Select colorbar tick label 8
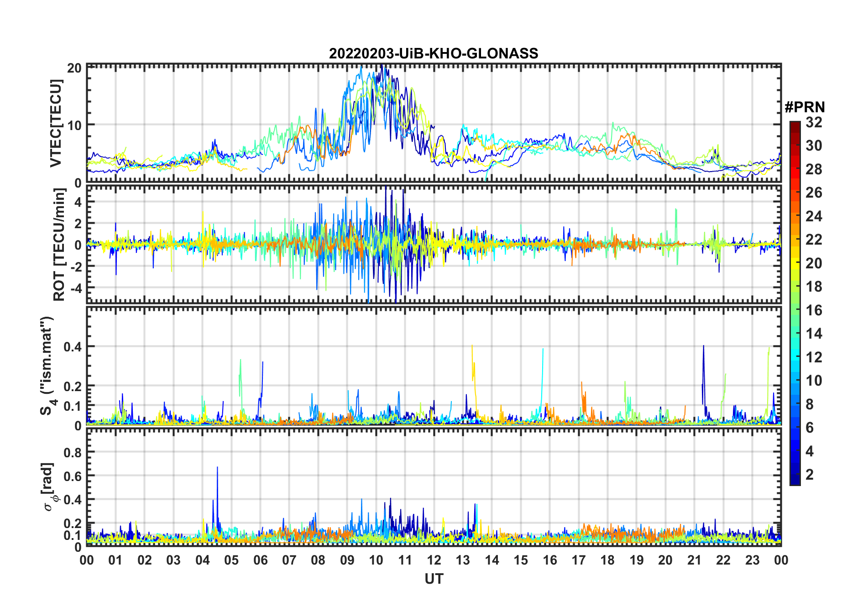Viewport: 868px width, 607px height. coord(810,404)
